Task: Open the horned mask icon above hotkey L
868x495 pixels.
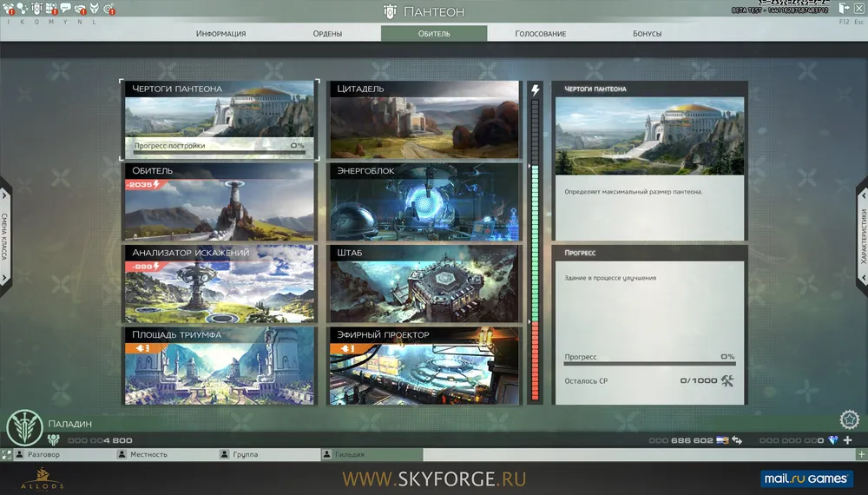Action: (94, 8)
